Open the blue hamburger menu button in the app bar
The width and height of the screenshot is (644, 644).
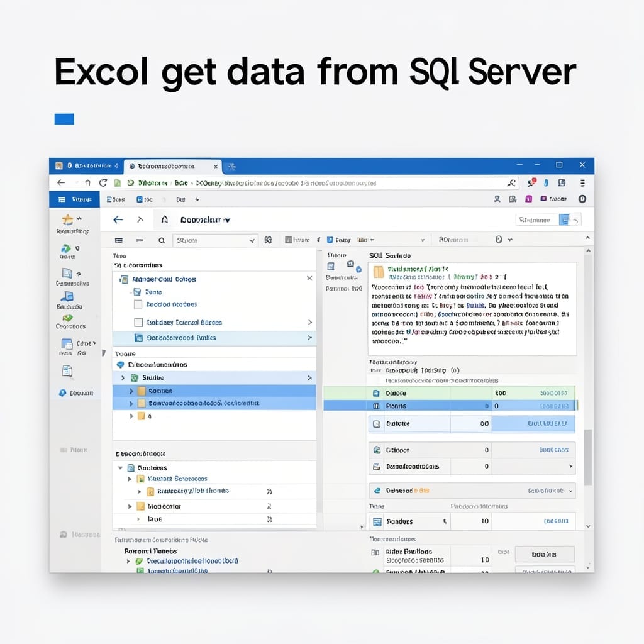[74, 199]
